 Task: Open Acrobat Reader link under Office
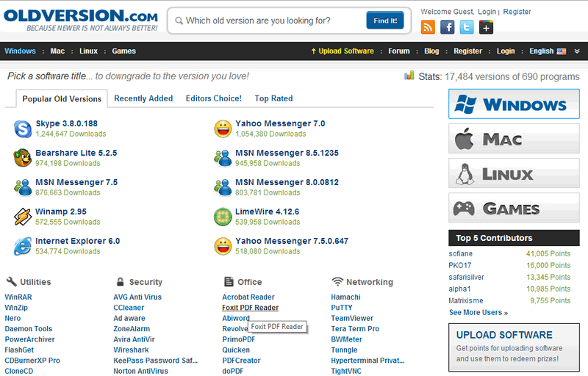[248, 297]
